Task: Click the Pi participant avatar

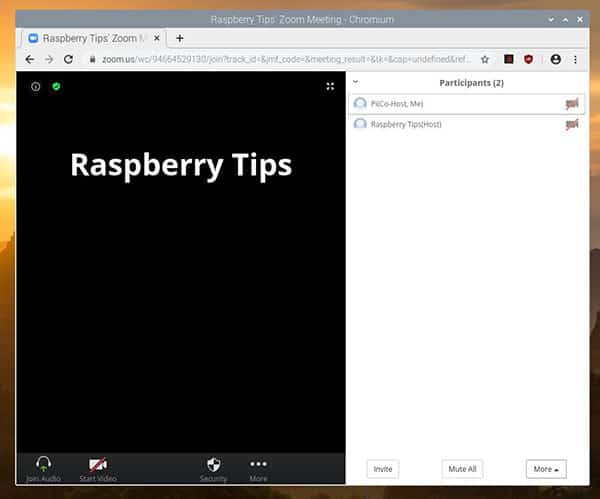Action: [360, 103]
